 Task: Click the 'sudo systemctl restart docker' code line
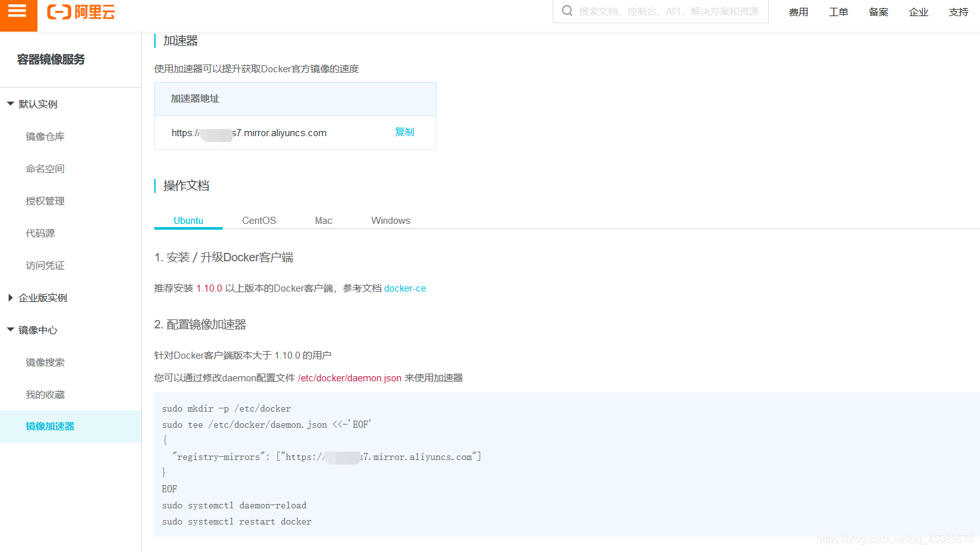point(236,521)
